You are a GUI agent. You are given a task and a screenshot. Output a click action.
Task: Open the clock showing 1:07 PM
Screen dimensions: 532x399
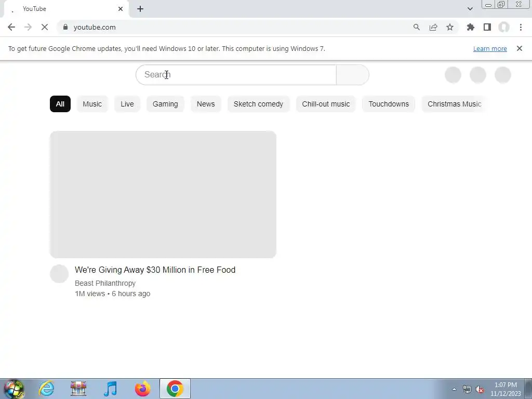[506, 389]
